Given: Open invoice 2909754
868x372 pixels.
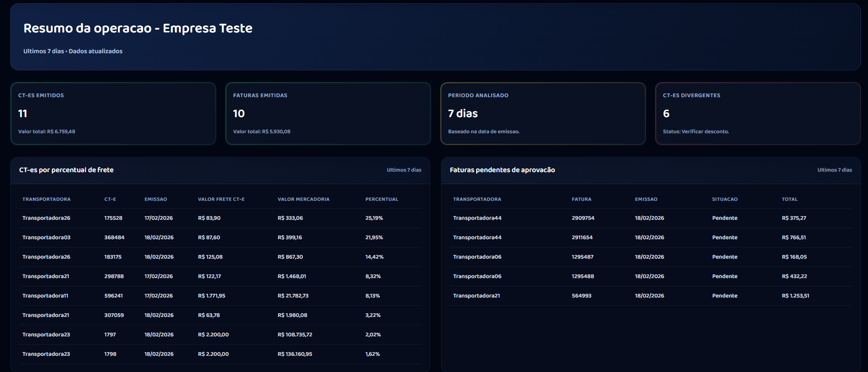Looking at the screenshot, I should (x=582, y=218).
